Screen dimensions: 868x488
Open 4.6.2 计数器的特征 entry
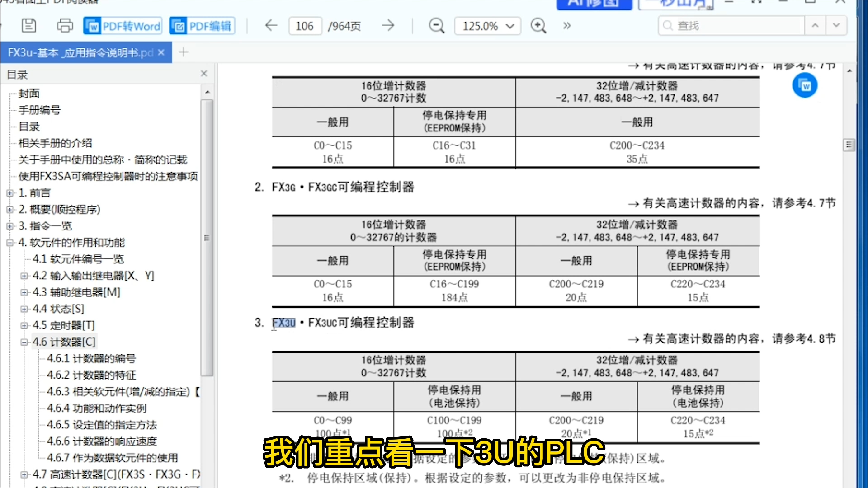[x=91, y=375]
